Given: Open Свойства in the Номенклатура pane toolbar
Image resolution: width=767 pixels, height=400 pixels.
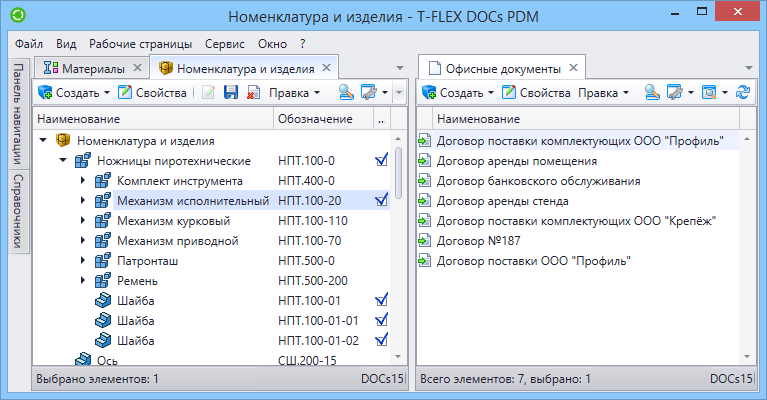Looking at the screenshot, I should (153, 92).
